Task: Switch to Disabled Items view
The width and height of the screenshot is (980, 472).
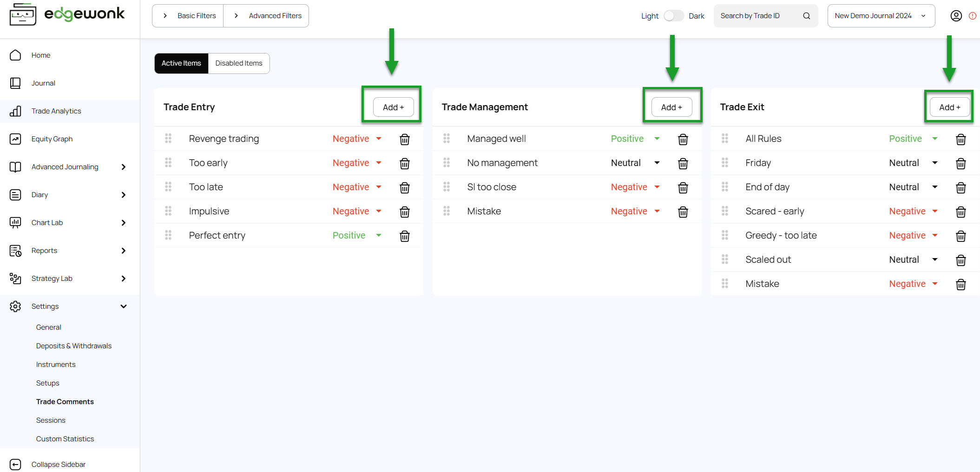Action: click(x=238, y=63)
